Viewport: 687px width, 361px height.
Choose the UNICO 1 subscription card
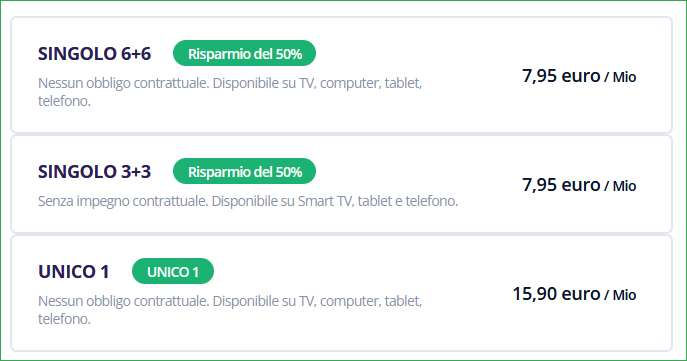[x=341, y=293]
